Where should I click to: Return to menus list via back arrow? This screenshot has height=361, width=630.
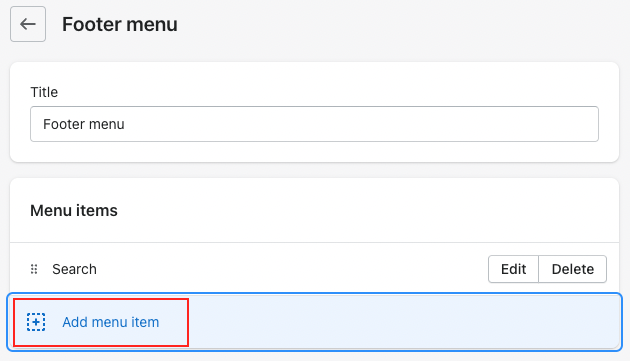click(28, 24)
